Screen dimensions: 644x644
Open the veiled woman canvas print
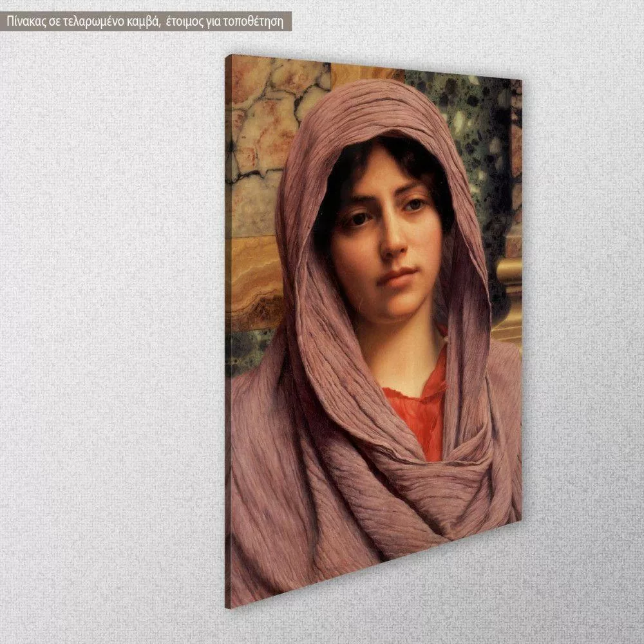[x=374, y=322]
